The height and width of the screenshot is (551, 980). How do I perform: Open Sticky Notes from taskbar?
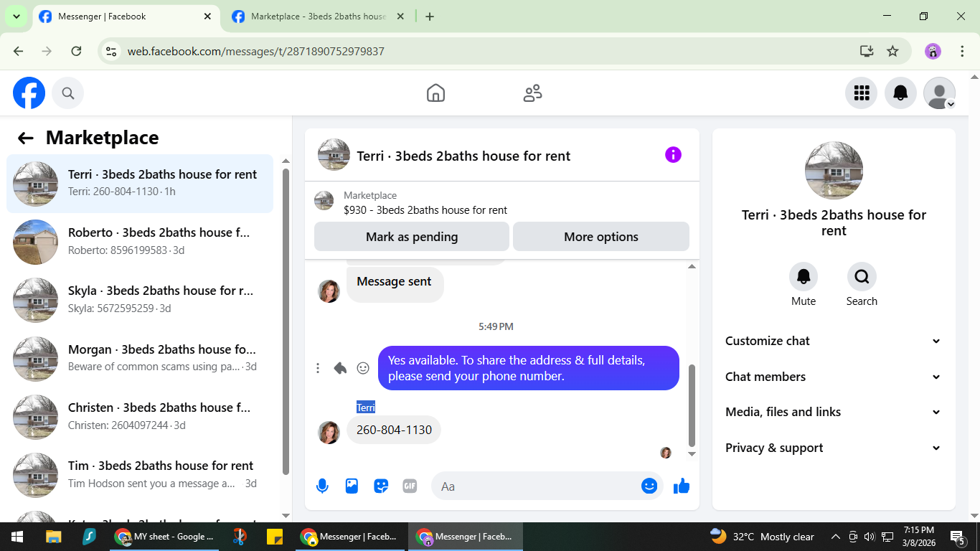click(275, 537)
